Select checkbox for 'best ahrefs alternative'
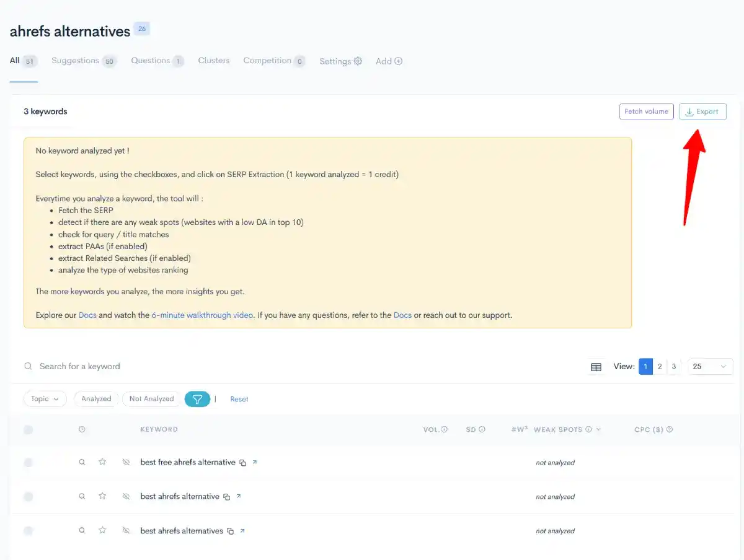 [29, 496]
